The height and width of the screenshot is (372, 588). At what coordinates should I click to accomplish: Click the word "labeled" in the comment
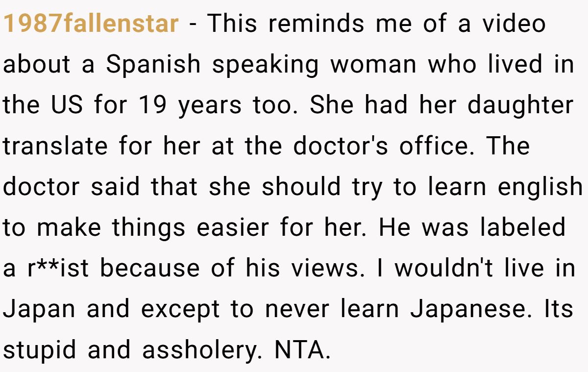pos(522,227)
